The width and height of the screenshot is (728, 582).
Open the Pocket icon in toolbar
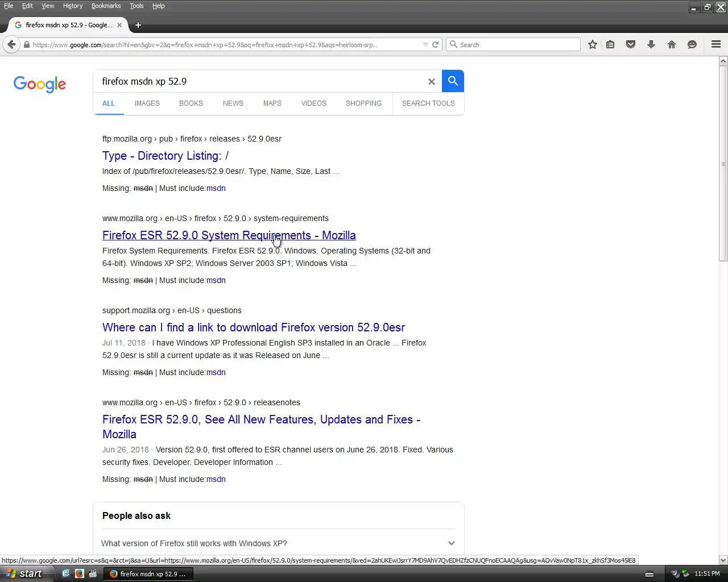[631, 44]
